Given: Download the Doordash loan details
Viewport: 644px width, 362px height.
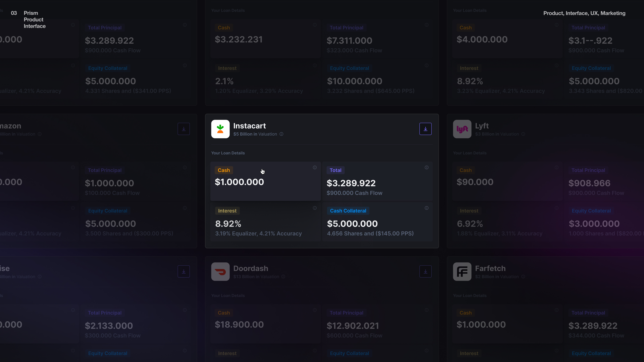Looking at the screenshot, I should coord(425,271).
